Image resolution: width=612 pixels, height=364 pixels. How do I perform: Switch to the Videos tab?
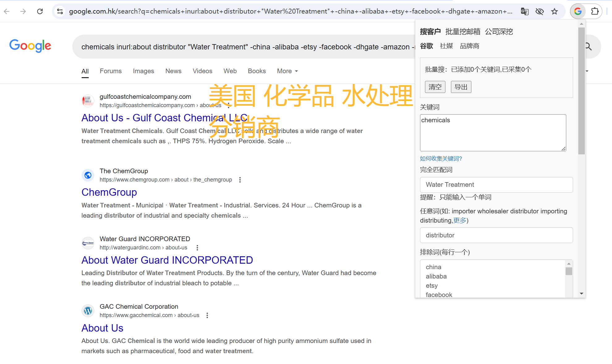tap(202, 71)
